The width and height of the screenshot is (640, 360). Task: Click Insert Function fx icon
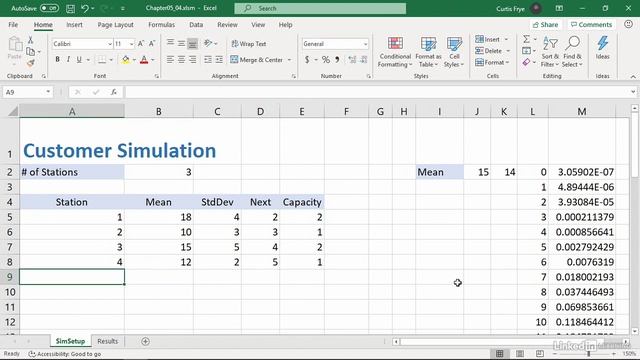pyautogui.click(x=114, y=92)
